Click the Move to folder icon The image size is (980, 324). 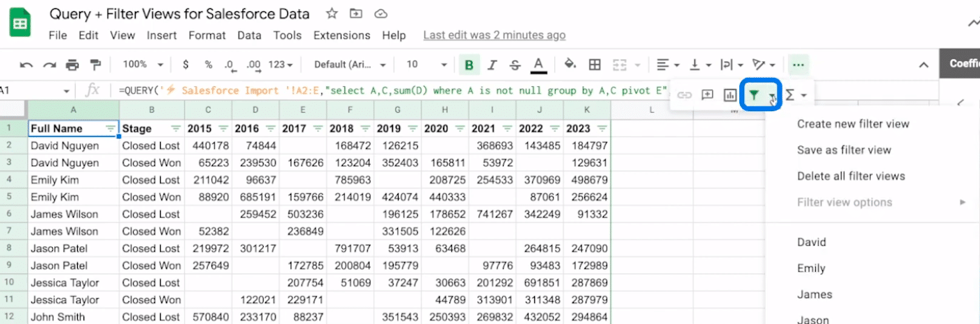click(x=355, y=14)
